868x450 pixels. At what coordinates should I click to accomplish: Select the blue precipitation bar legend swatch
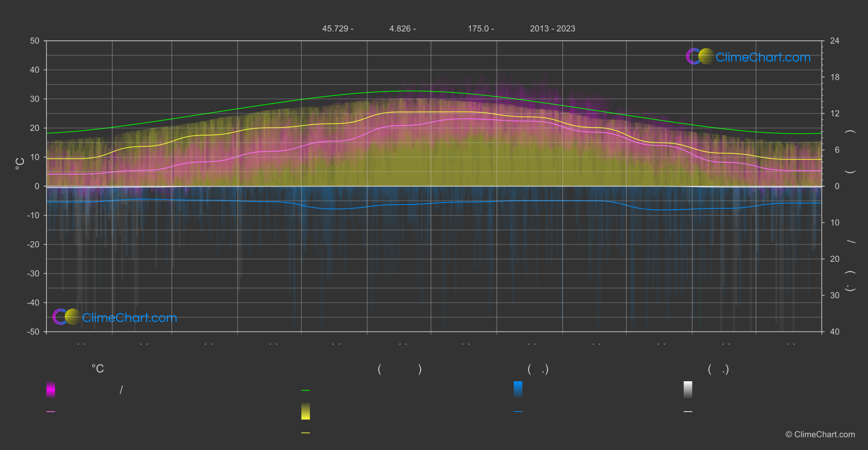pyautogui.click(x=518, y=389)
